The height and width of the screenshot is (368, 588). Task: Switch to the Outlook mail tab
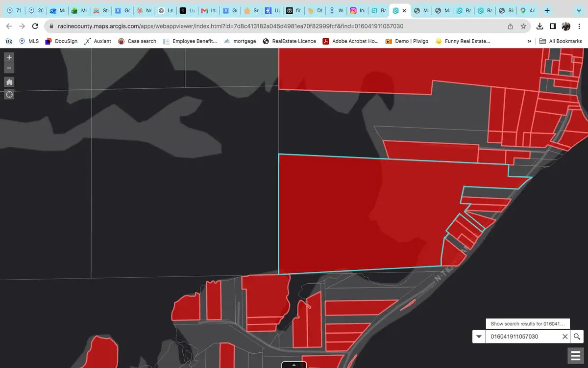pyautogui.click(x=57, y=10)
